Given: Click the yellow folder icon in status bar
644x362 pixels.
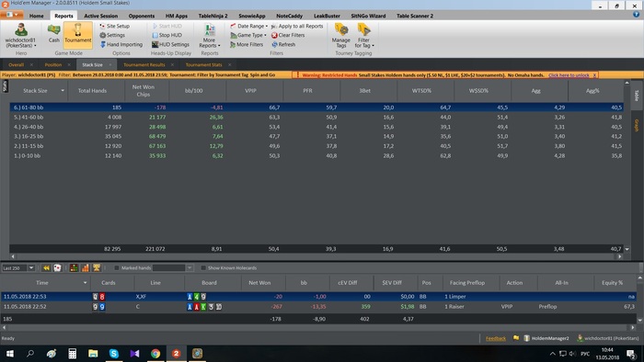Looking at the screenshot, I should click(x=516, y=338).
